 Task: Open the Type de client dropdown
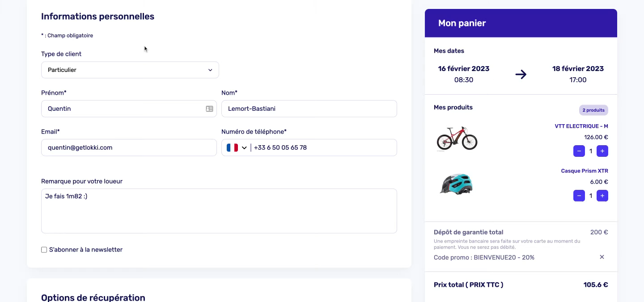130,70
